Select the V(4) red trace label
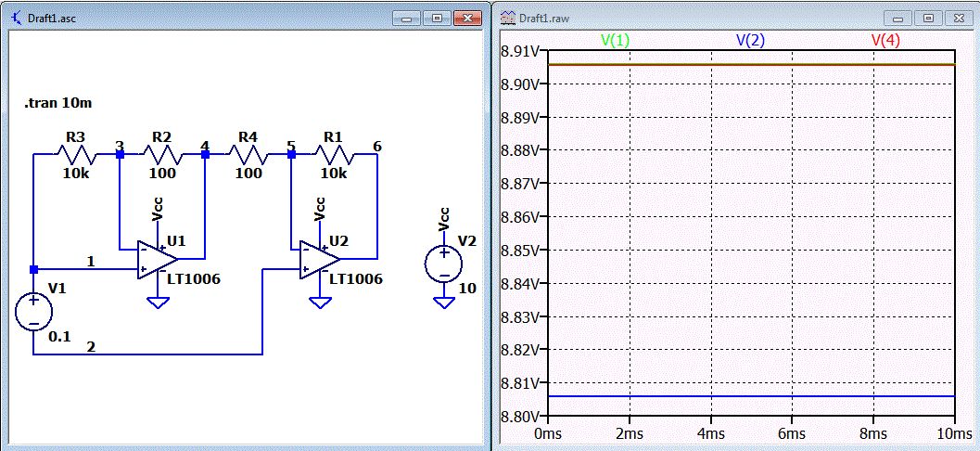Viewport: 980px width, 451px height. click(x=885, y=41)
